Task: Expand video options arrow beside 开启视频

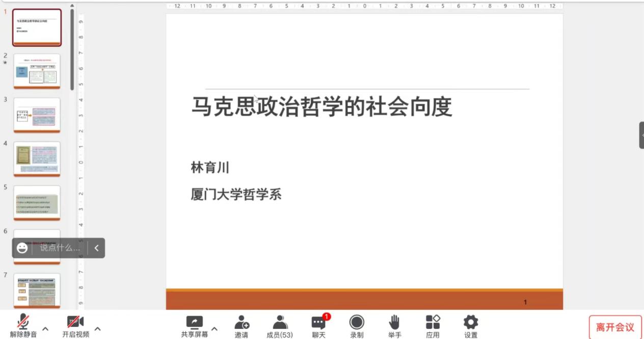Action: tap(98, 329)
